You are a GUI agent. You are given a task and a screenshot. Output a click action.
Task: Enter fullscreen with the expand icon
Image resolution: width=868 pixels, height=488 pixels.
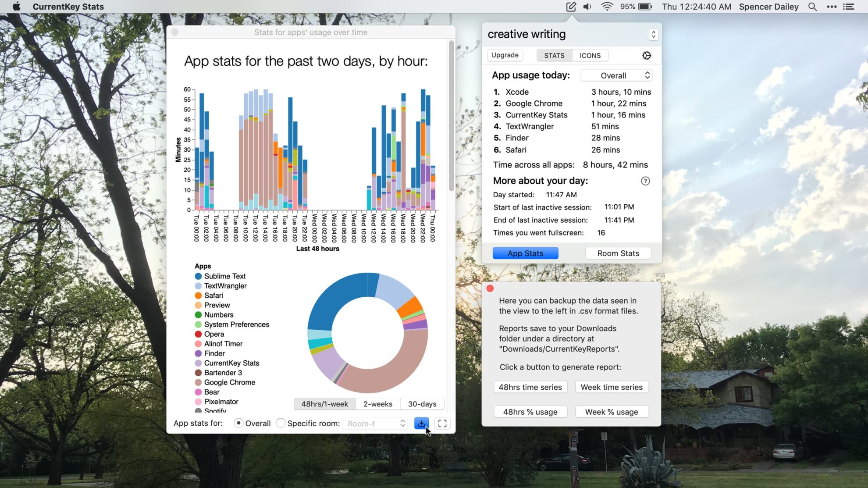click(x=442, y=423)
